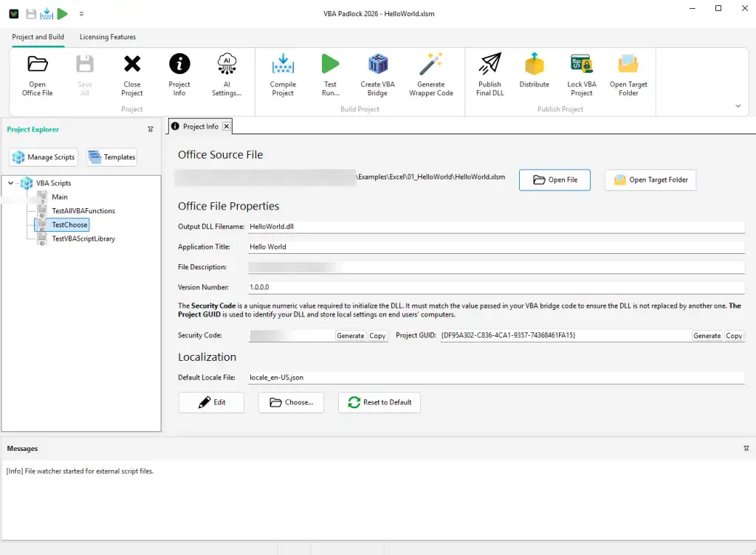Open AI Settings from the ribbon
This screenshot has height=555, width=756.
pos(227,73)
